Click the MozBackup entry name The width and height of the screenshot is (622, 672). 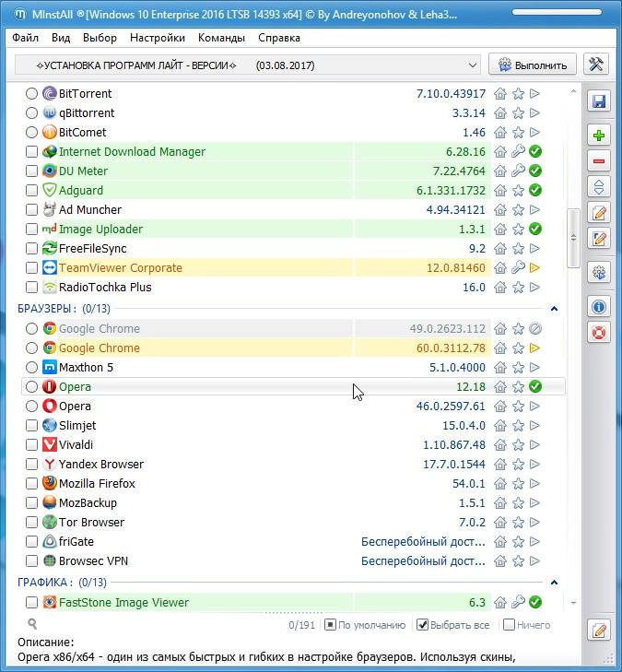88,503
